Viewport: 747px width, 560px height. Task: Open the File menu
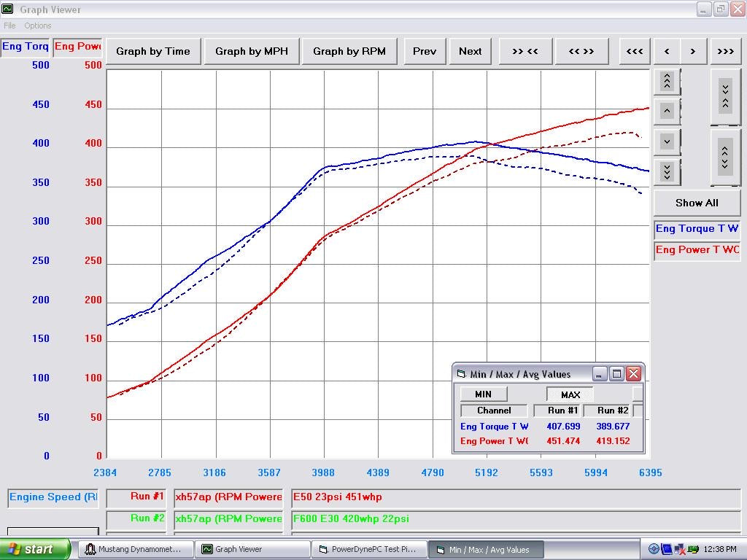9,26
